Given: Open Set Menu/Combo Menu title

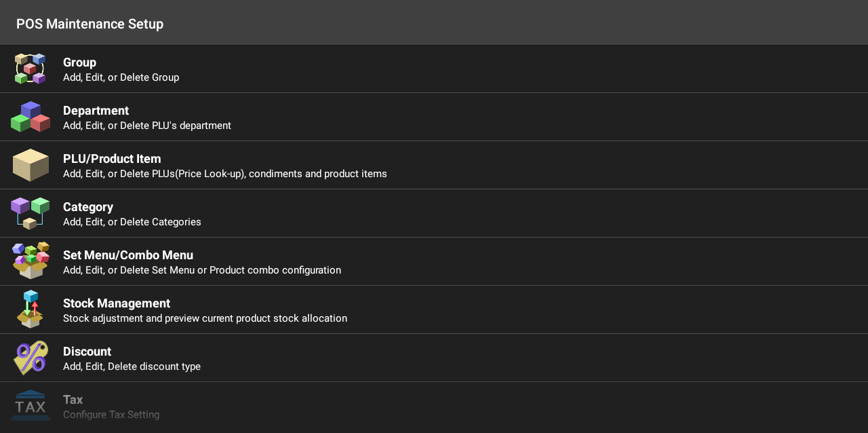Looking at the screenshot, I should [x=128, y=255].
